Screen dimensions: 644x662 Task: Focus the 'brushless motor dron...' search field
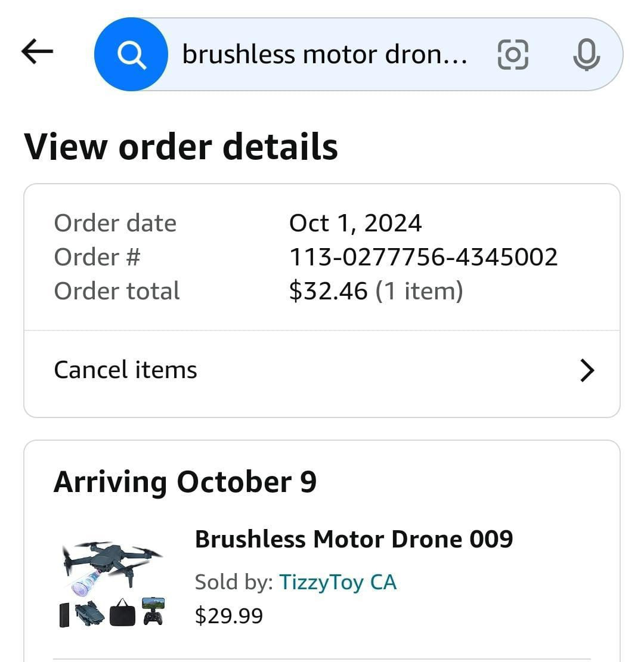coord(324,55)
